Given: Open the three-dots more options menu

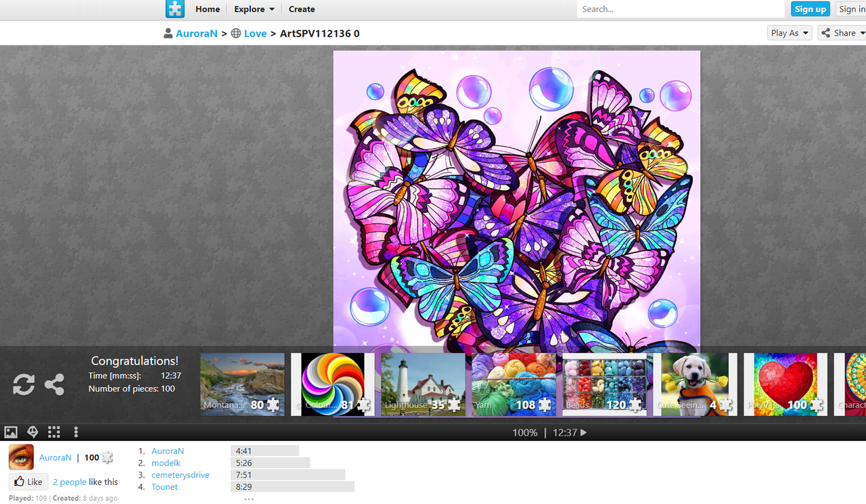Looking at the screenshot, I should tap(76, 432).
